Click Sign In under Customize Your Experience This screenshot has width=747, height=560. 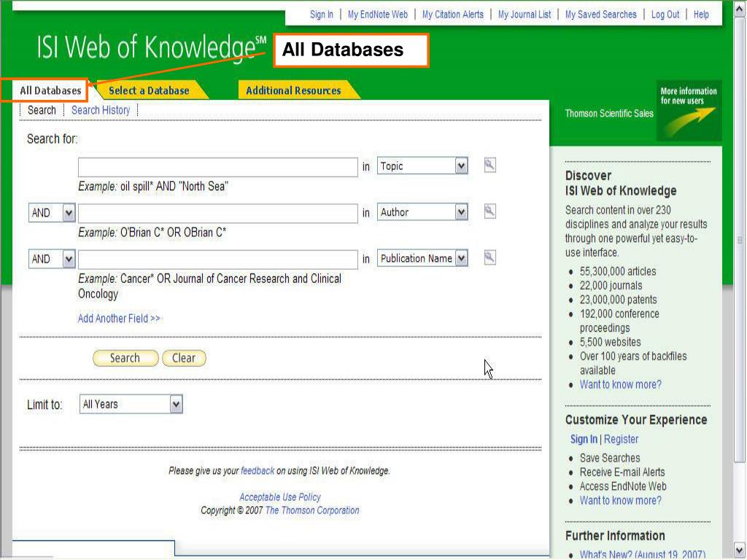pyautogui.click(x=584, y=439)
